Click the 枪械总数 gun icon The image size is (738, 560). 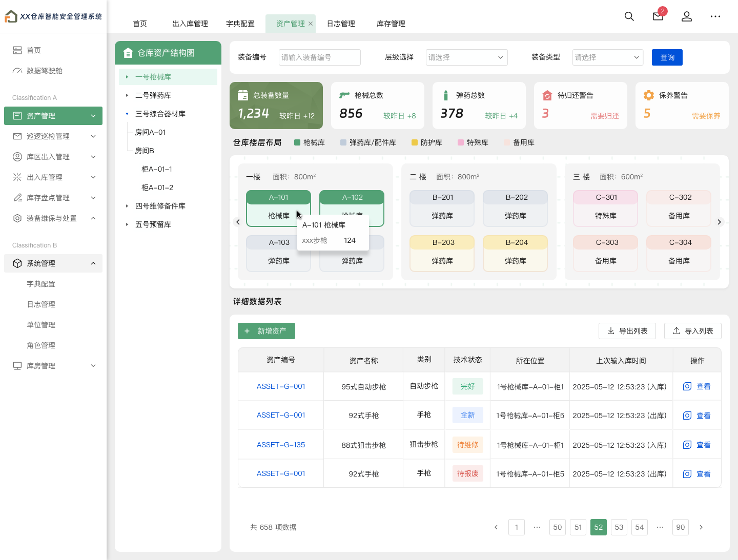coord(344,95)
